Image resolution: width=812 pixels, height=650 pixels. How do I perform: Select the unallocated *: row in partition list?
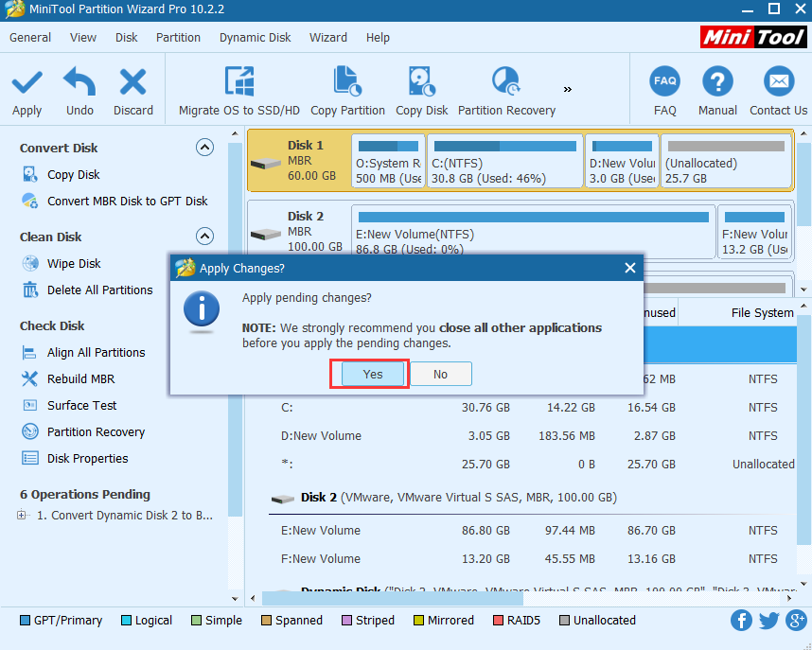(533, 464)
